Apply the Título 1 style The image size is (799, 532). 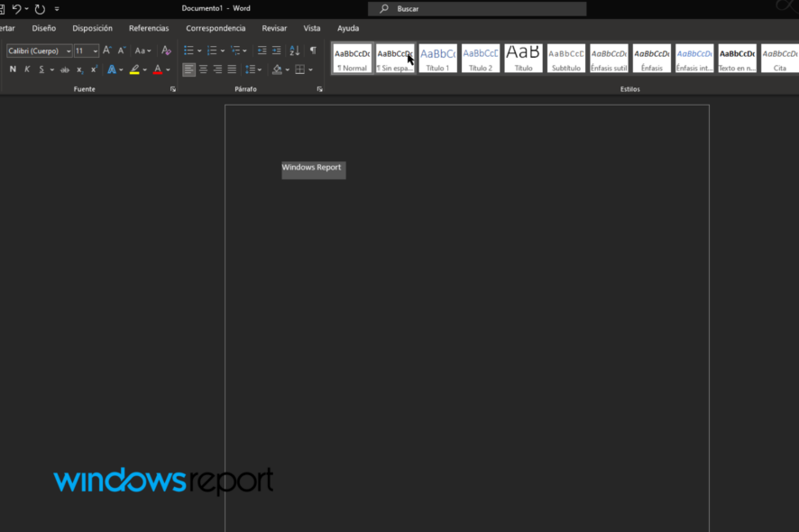coord(437,58)
